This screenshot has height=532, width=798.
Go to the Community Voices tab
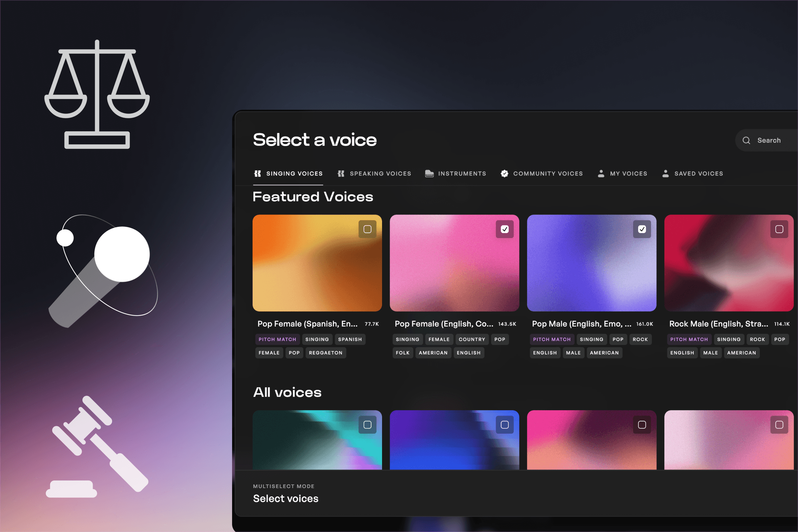tap(542, 174)
